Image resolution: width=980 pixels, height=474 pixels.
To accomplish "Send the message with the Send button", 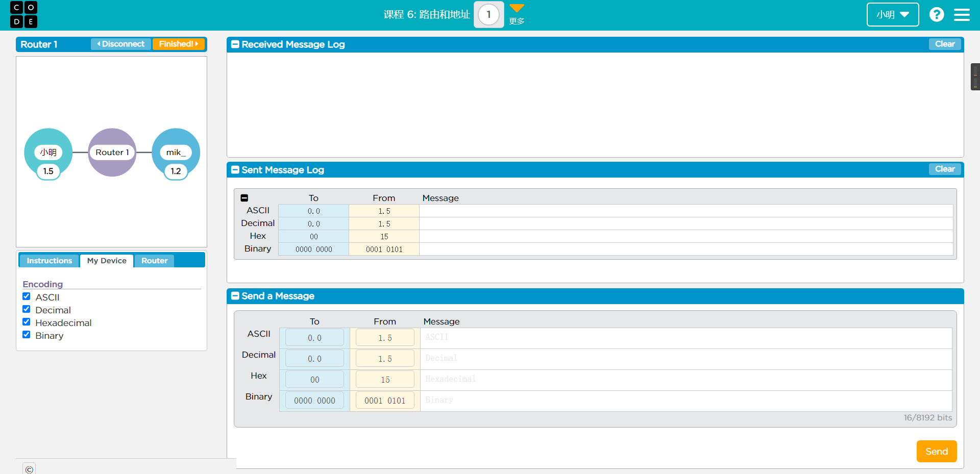I will [937, 451].
